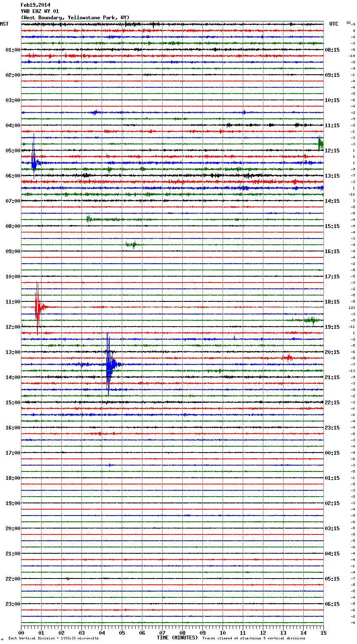Select the '10:00' MST hour label
357x644 pixels.
(x=13, y=277)
